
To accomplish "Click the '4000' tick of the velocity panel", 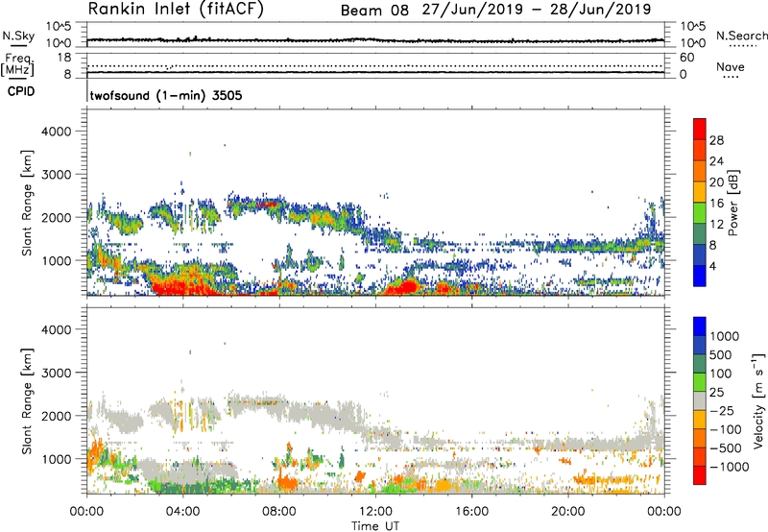I will pos(56,329).
